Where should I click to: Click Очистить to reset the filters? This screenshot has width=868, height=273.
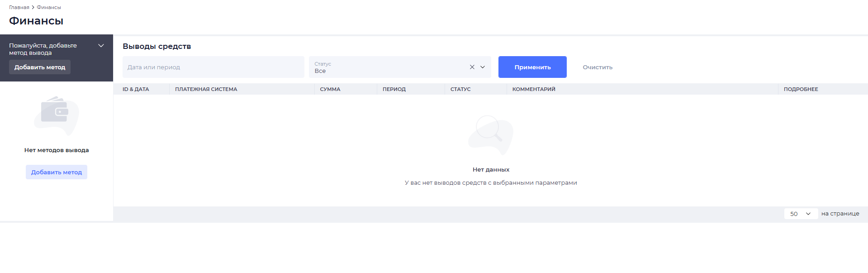[597, 67]
